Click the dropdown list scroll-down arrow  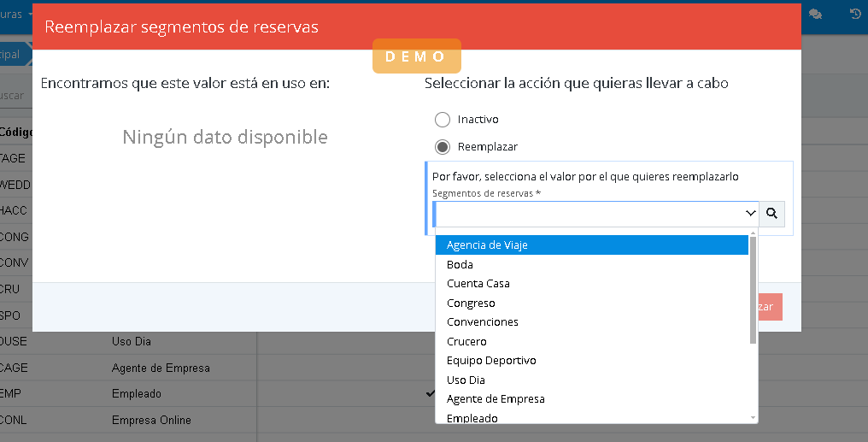753,417
